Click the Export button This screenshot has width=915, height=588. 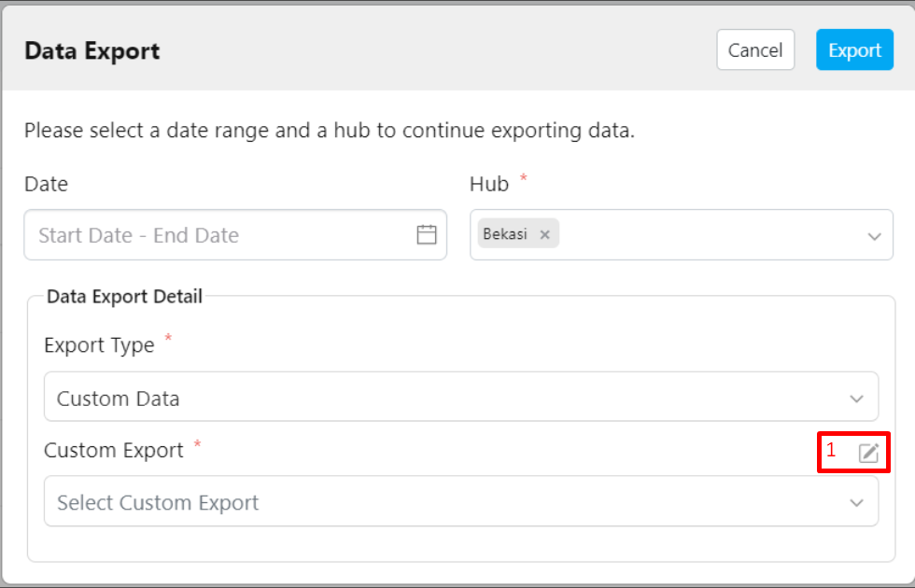coord(854,49)
